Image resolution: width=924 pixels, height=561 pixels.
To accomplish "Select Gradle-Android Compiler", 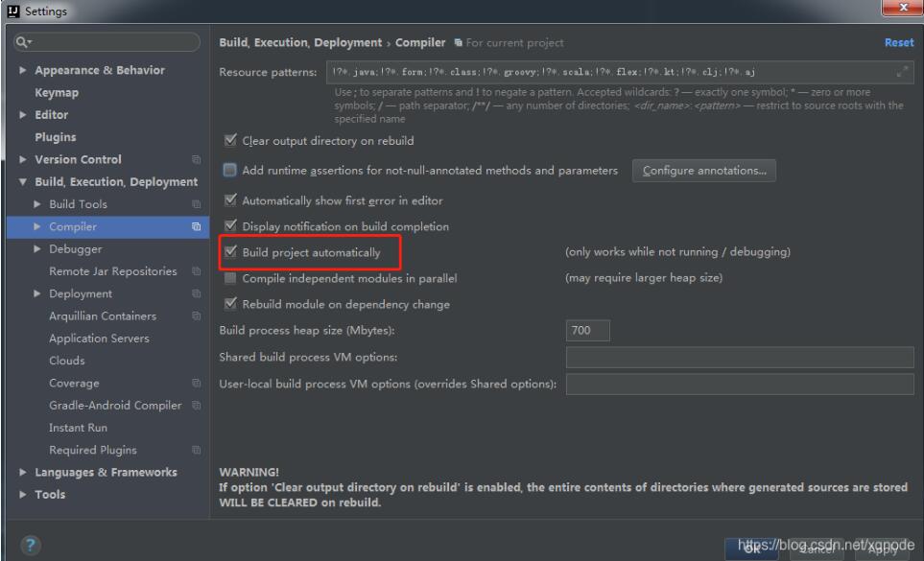I will (115, 406).
